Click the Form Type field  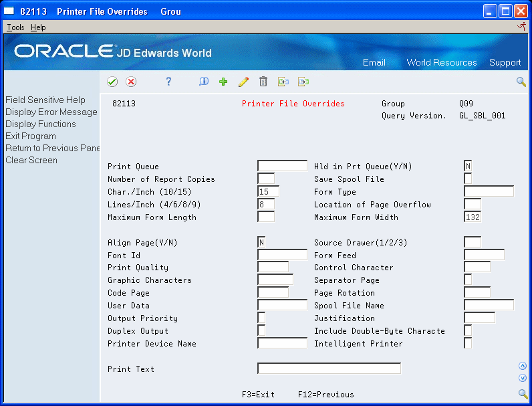pyautogui.click(x=489, y=191)
